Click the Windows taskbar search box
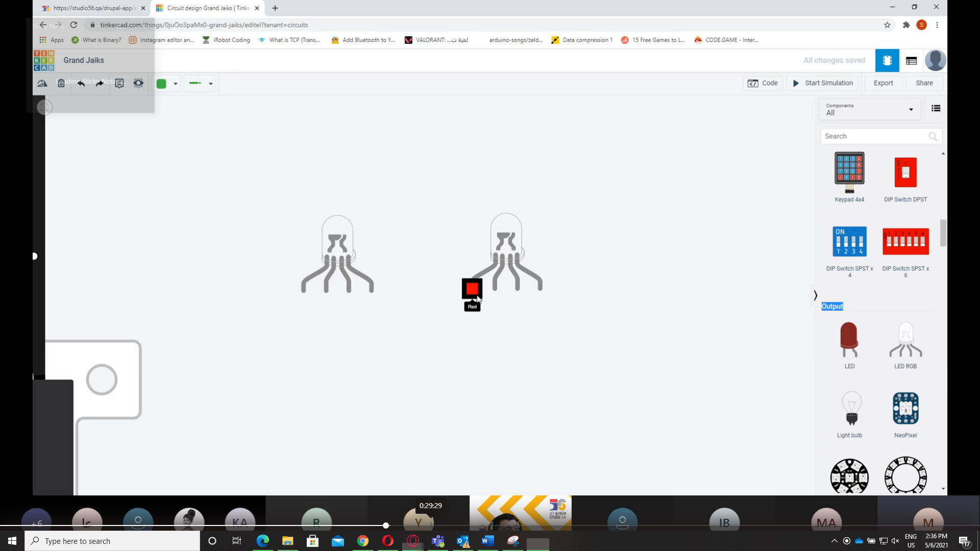The height and width of the screenshot is (551, 980). point(112,541)
